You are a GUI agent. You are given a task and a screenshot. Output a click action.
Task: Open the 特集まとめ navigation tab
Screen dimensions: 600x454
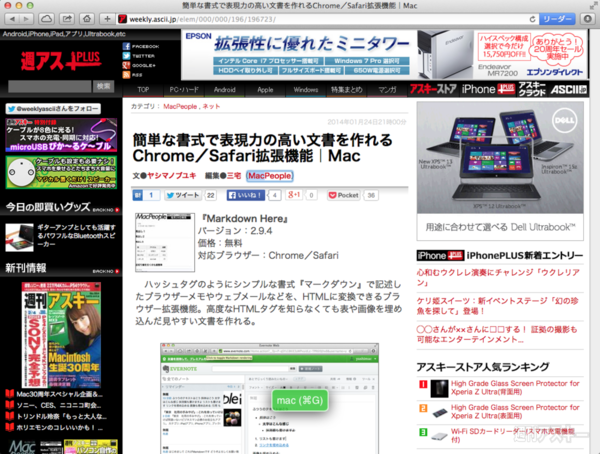click(347, 90)
